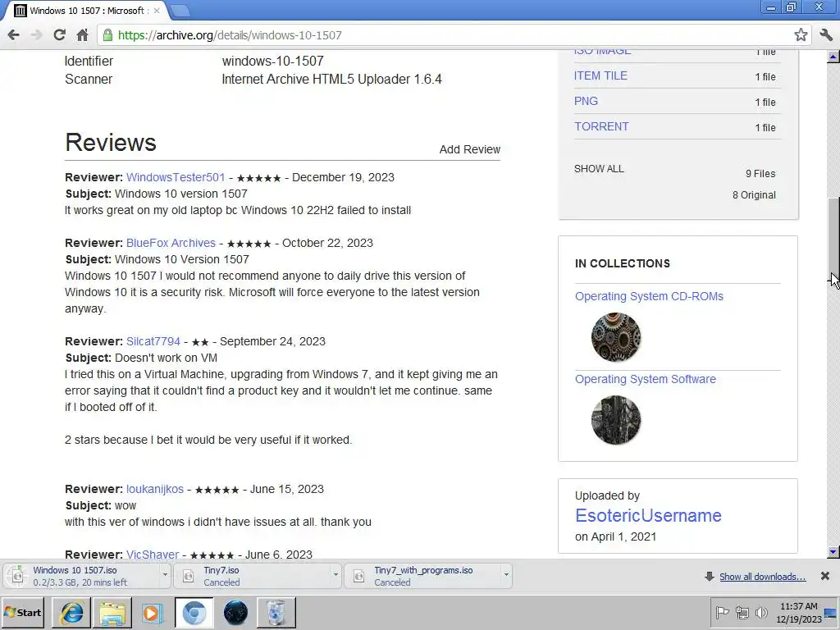Click the Operating System Software thumbnail

pos(616,420)
